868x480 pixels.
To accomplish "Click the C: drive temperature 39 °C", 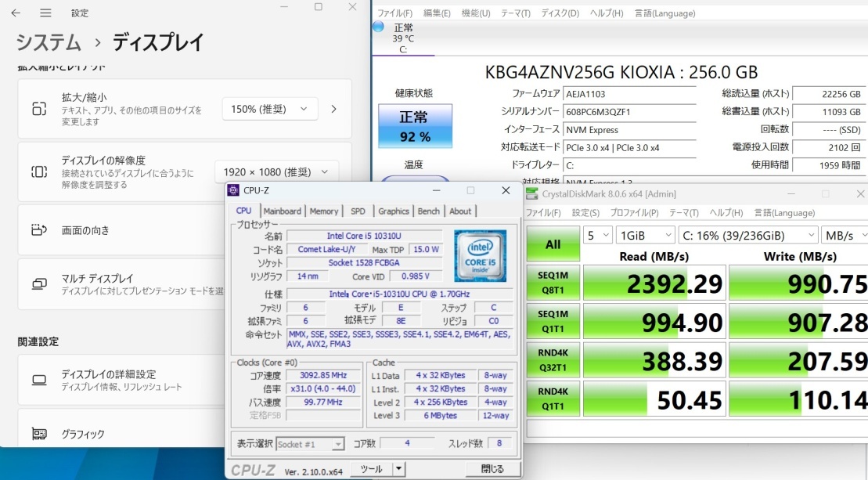I will point(403,38).
